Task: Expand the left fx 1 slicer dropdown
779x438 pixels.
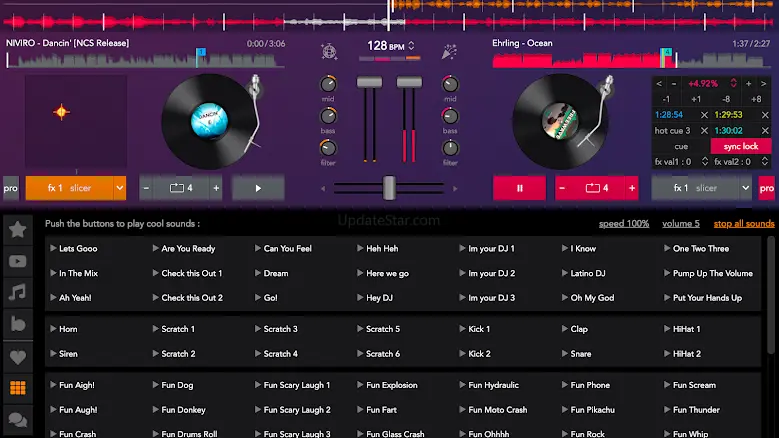Action: (x=120, y=188)
